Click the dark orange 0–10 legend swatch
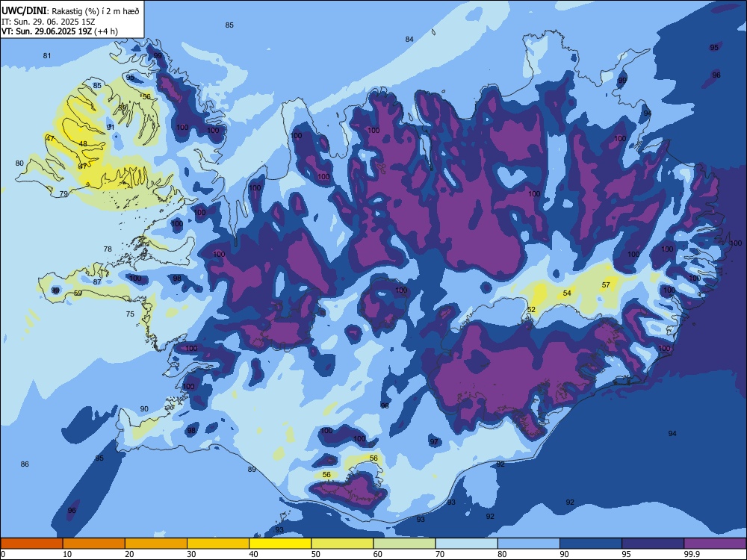This screenshot has width=747, height=560. tap(31, 544)
